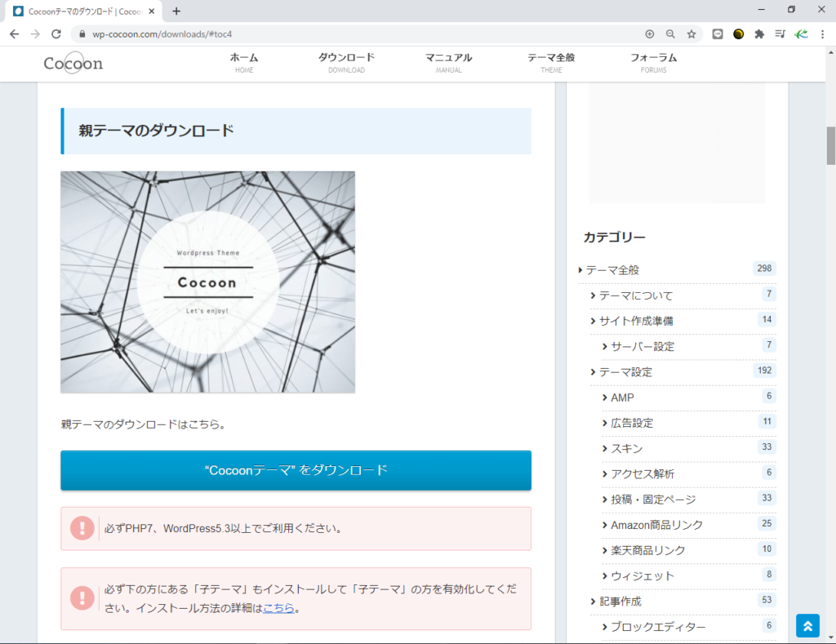Open the サイト作成準備 category
Screen dimensions: 836x644
(636, 321)
